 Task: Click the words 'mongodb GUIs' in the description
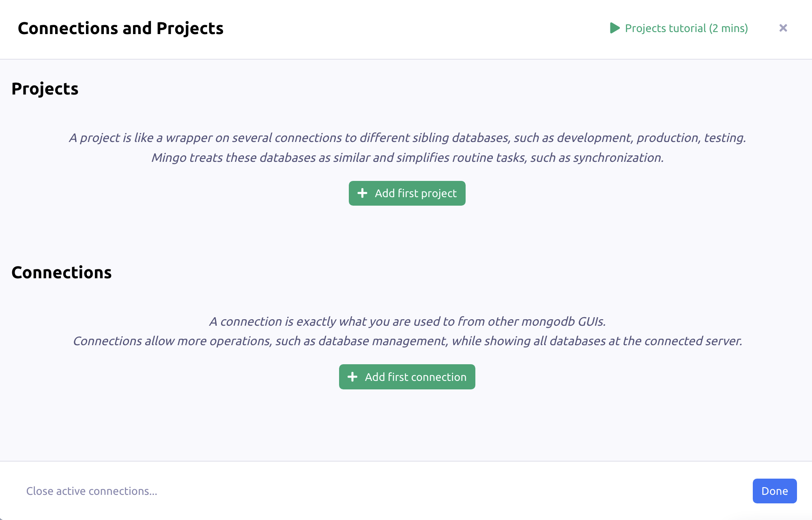pyautogui.click(x=563, y=322)
